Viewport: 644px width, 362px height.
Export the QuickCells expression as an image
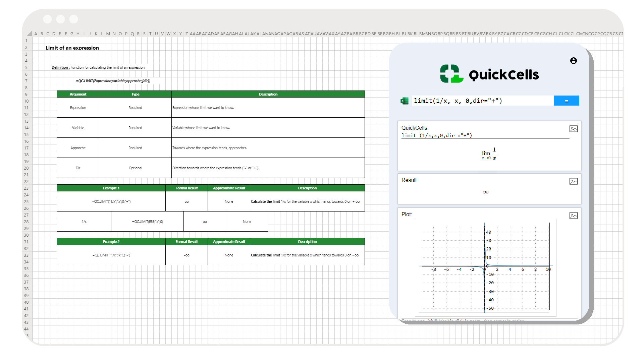[x=574, y=129]
